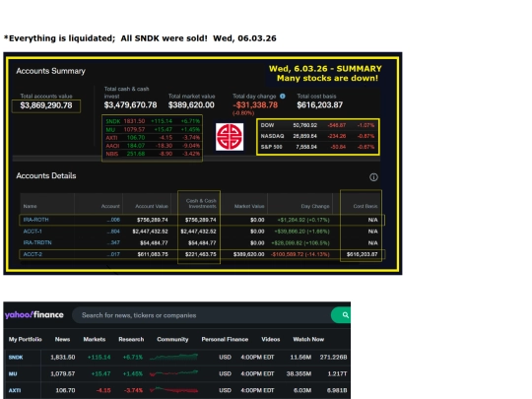Click the Watch Now tab

(x=308, y=339)
